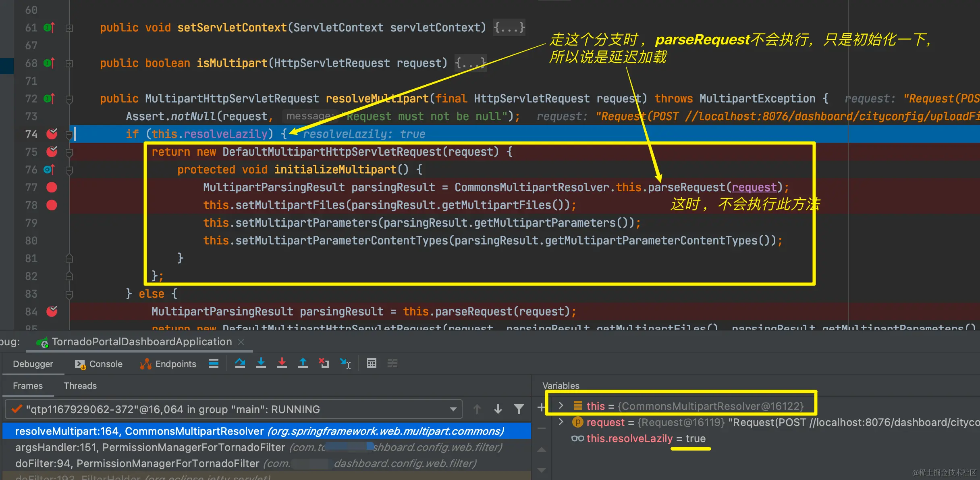Viewport: 980px width, 480px height.
Task: Click the Run to Cursor icon
Action: pyautogui.click(x=345, y=363)
